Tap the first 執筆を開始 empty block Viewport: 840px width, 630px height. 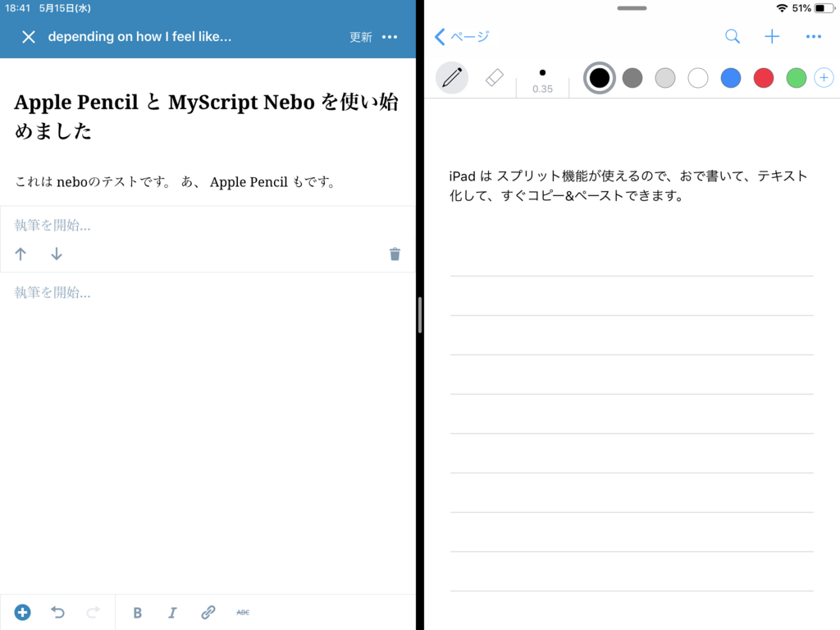(x=52, y=226)
